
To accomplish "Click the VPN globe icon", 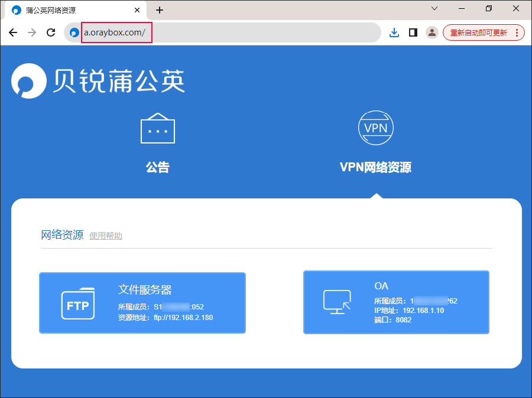I will pos(375,128).
